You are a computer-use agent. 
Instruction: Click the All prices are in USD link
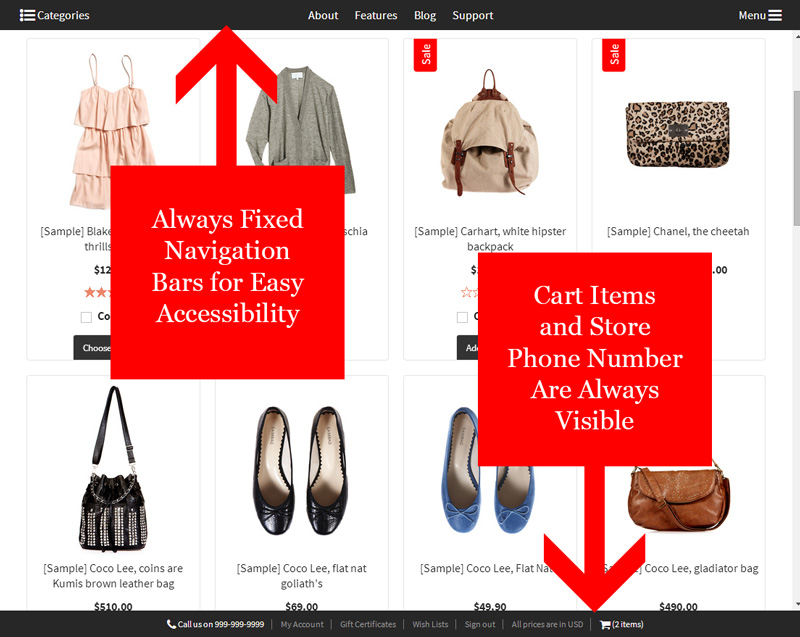pyautogui.click(x=547, y=624)
